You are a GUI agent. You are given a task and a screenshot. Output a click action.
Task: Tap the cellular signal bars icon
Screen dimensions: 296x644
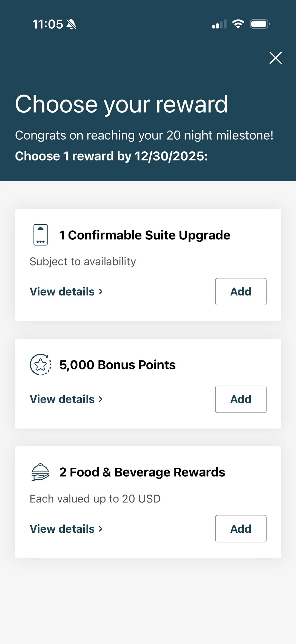pyautogui.click(x=219, y=24)
